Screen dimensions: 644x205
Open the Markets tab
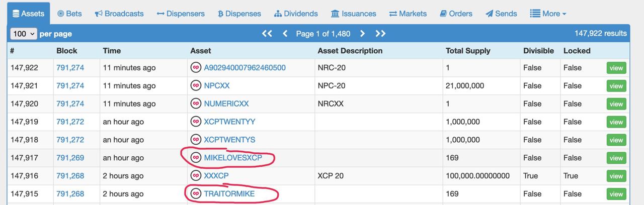tap(408, 14)
